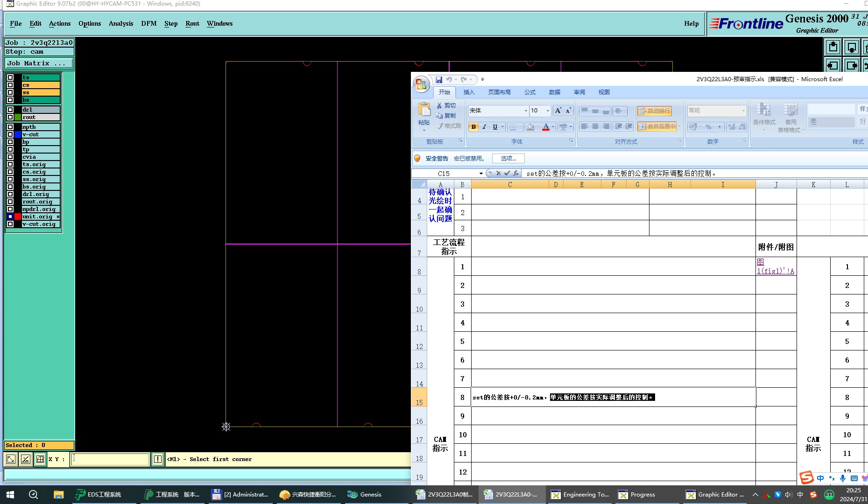Click the Bold button in Excel ribbon

click(473, 127)
